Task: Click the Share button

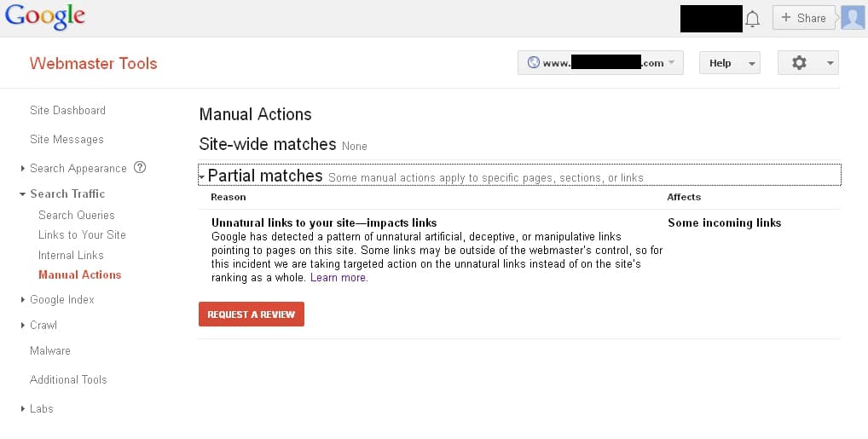Action: click(x=803, y=18)
